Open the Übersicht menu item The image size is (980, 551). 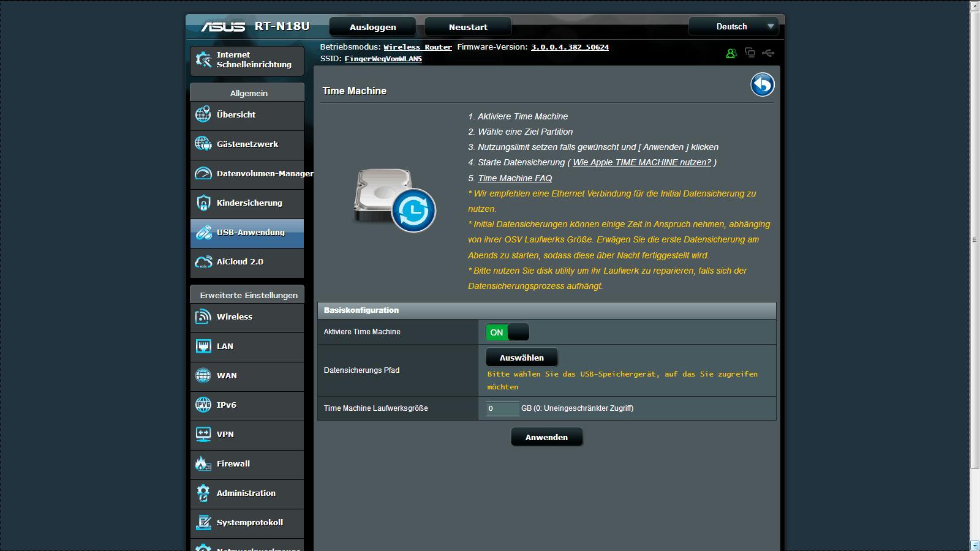pos(247,115)
